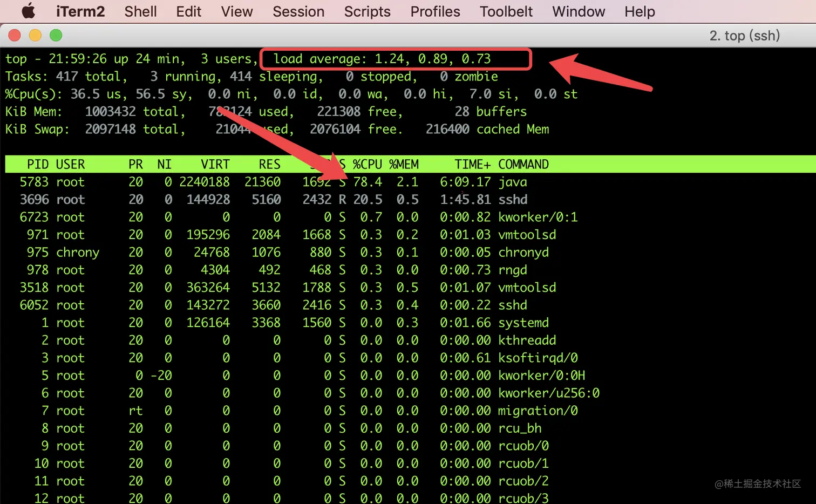This screenshot has height=504, width=816.
Task: Click the TIME+ column header
Action: pos(473,165)
